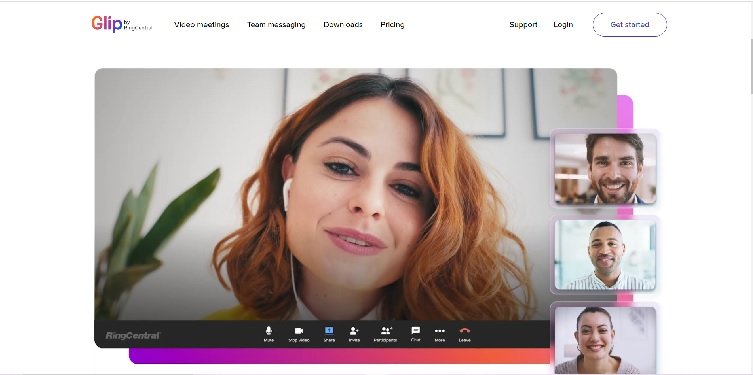Click the red Leave call icon
Screen dimensions: 753x375
pyautogui.click(x=464, y=330)
